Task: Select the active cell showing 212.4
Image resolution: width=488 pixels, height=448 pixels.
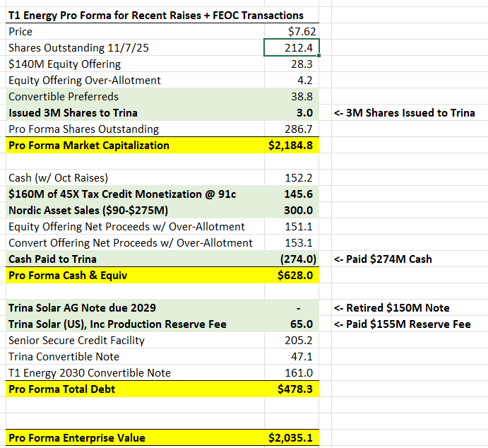Action: click(x=292, y=47)
